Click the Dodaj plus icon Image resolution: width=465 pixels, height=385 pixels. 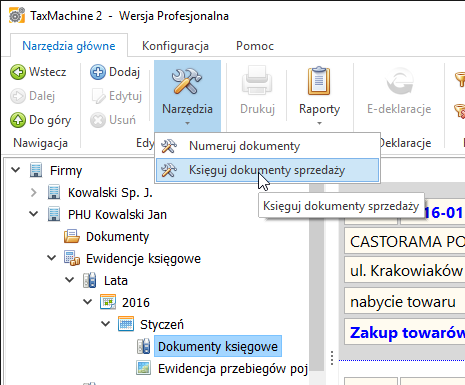pos(98,72)
